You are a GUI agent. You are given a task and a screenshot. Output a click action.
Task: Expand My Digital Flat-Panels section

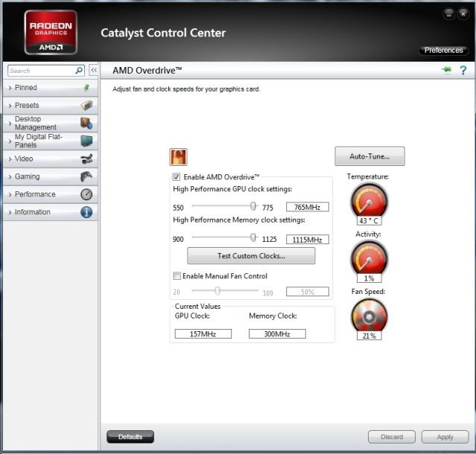coord(50,141)
